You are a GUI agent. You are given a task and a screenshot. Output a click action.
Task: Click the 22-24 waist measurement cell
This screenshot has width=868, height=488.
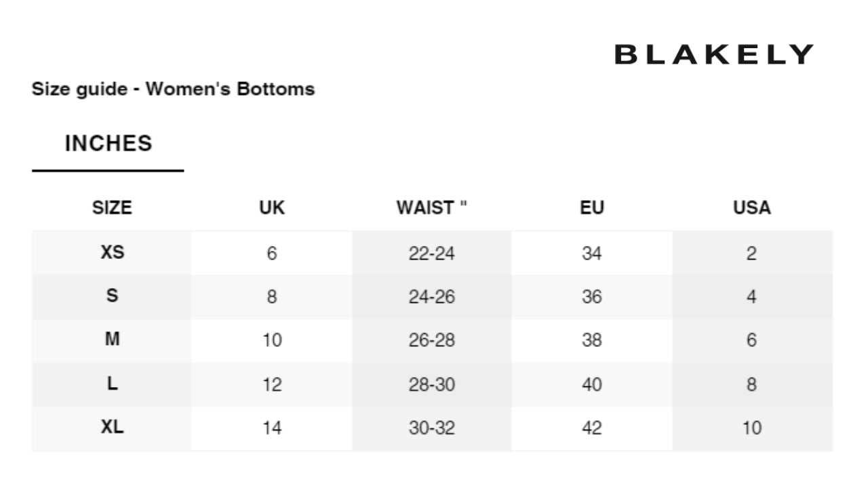pos(432,253)
